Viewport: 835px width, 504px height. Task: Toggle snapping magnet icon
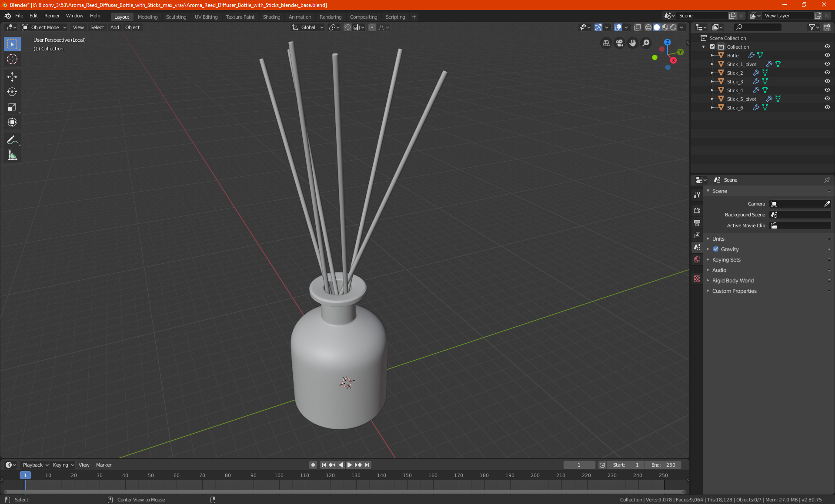coord(347,27)
